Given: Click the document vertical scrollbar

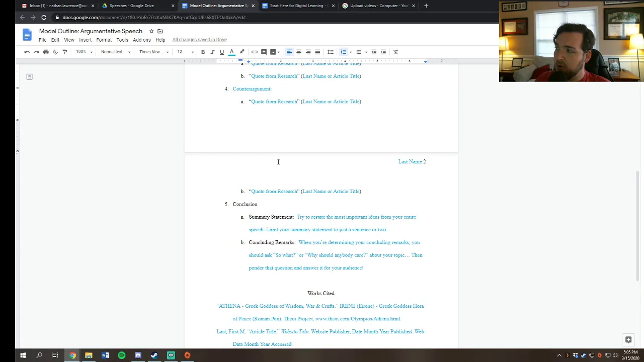Looking at the screenshot, I should (x=637, y=226).
